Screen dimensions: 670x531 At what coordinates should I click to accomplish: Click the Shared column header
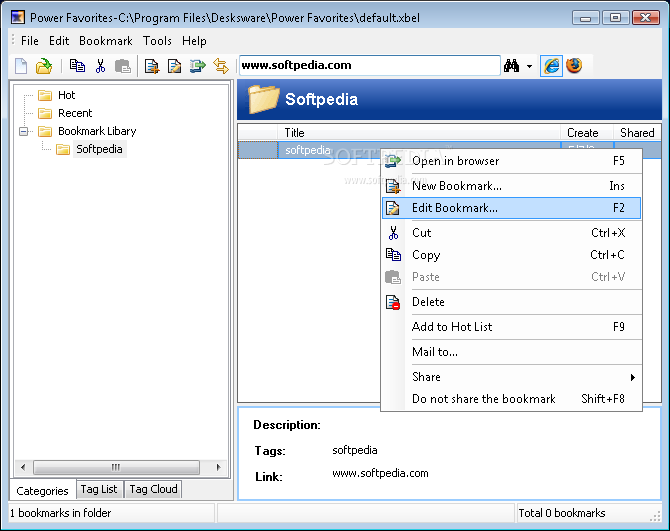[637, 132]
